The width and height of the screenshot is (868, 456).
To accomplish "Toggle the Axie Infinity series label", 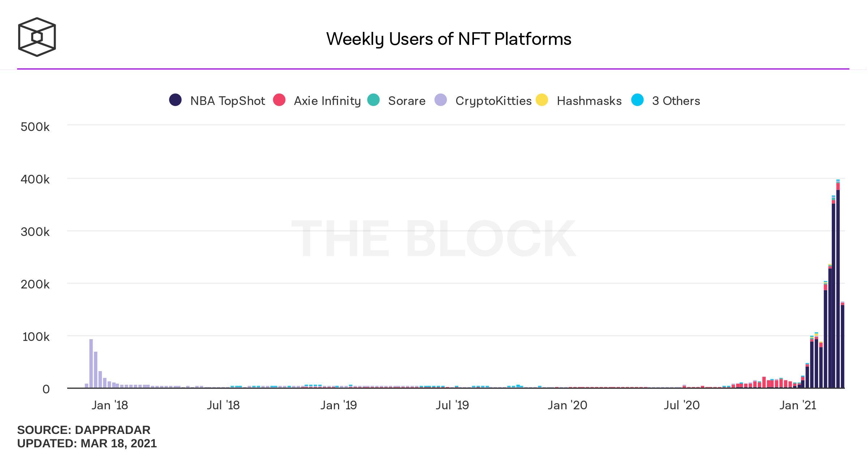I will point(327,101).
